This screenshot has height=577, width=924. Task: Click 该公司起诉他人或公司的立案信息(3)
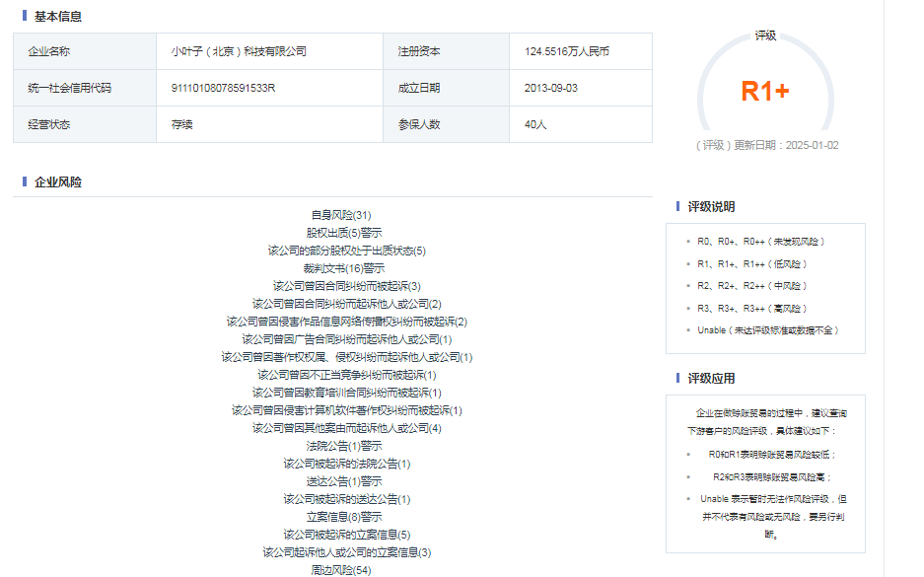pyautogui.click(x=346, y=551)
